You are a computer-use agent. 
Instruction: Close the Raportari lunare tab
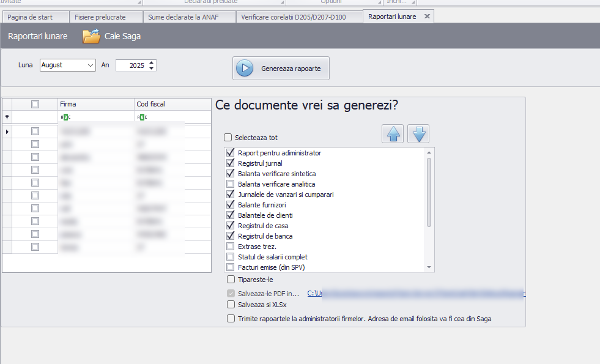tap(427, 17)
